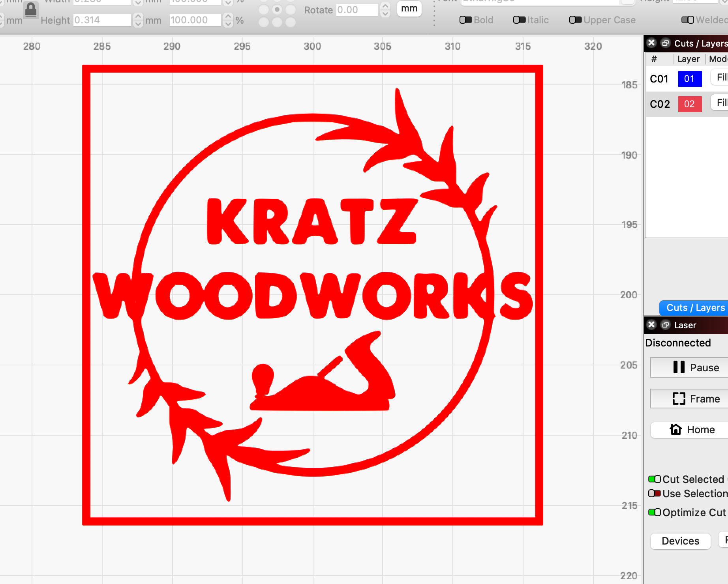This screenshot has width=728, height=584.
Task: Close the Cuts / Layers panel
Action: [652, 43]
